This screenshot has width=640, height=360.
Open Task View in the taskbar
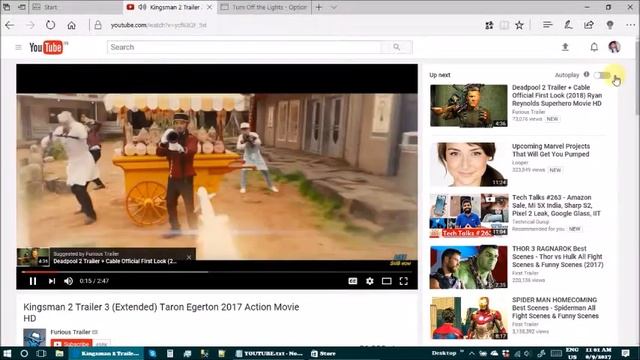tap(41, 353)
